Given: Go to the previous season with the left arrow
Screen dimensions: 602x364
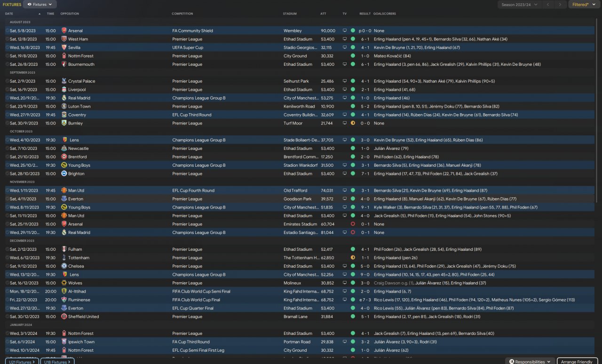Looking at the screenshot, I should tap(548, 4).
